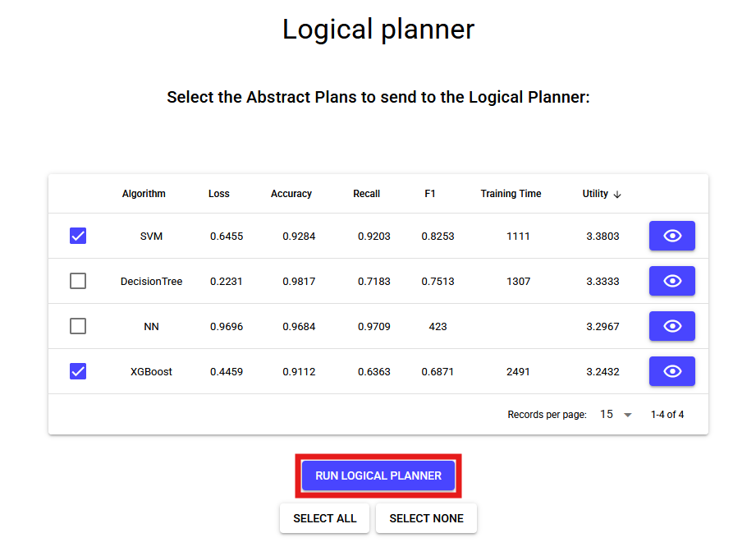This screenshot has width=756, height=556.
Task: View the XGBoost plan details
Action: click(x=671, y=371)
